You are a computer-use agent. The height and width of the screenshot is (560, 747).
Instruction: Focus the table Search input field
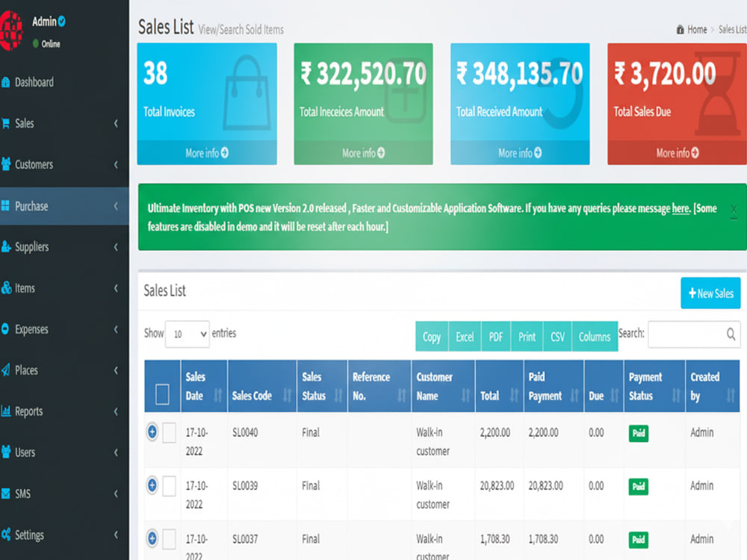coord(694,335)
